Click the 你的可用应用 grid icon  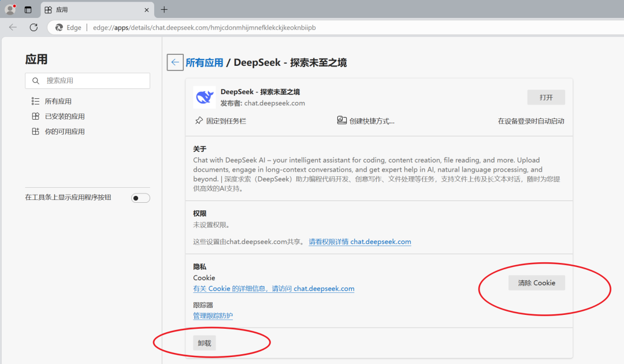pos(35,131)
